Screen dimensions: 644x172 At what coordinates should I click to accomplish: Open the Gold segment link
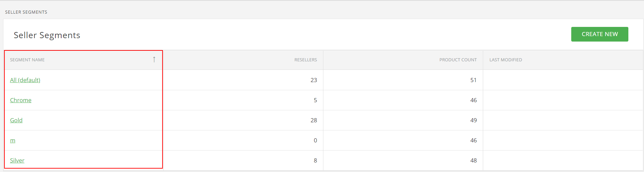coord(16,120)
